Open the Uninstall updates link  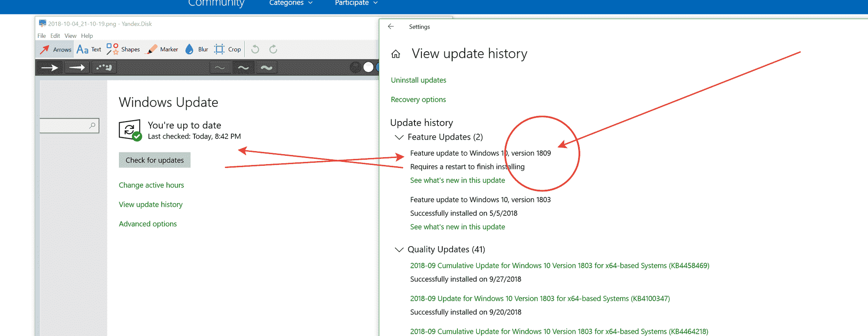coord(418,80)
